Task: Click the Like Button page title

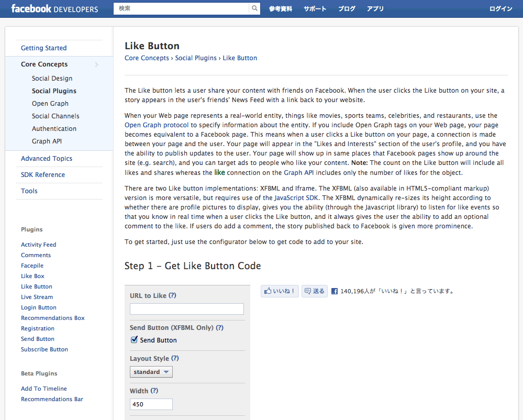Action: pos(152,46)
